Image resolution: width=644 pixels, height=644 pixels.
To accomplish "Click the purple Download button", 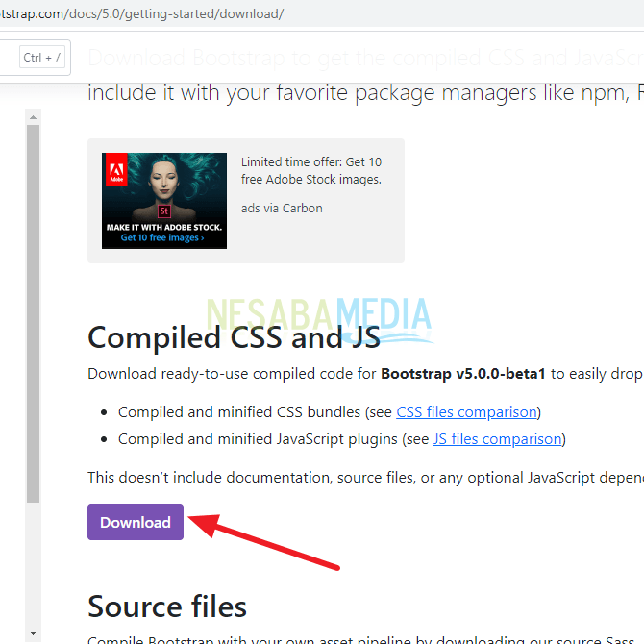I will click(x=136, y=522).
